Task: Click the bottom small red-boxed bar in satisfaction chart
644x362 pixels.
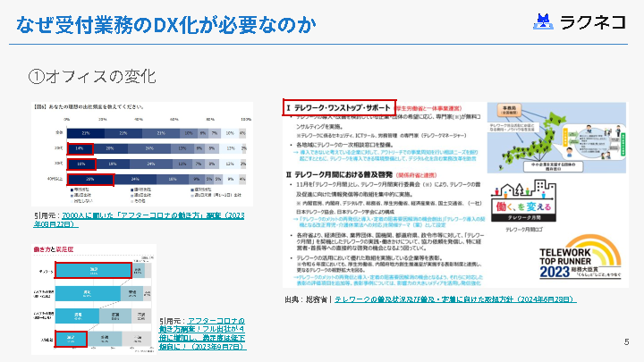Action: [x=72, y=339]
